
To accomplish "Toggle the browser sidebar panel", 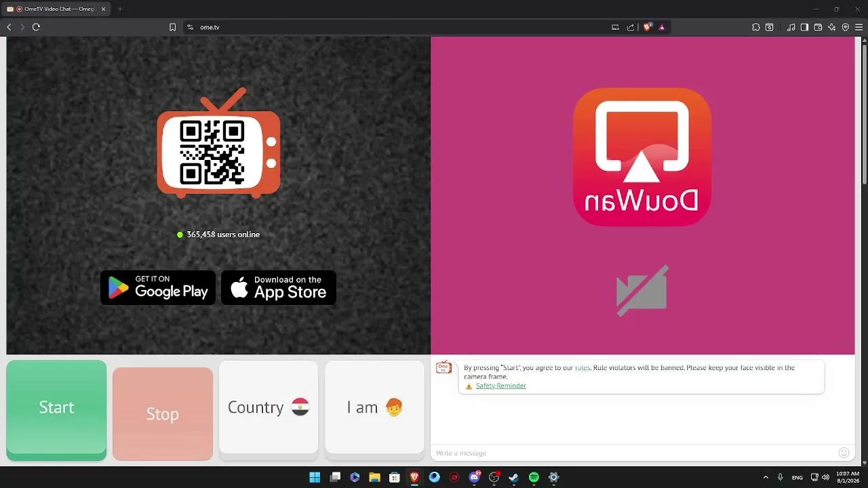I will click(x=804, y=27).
